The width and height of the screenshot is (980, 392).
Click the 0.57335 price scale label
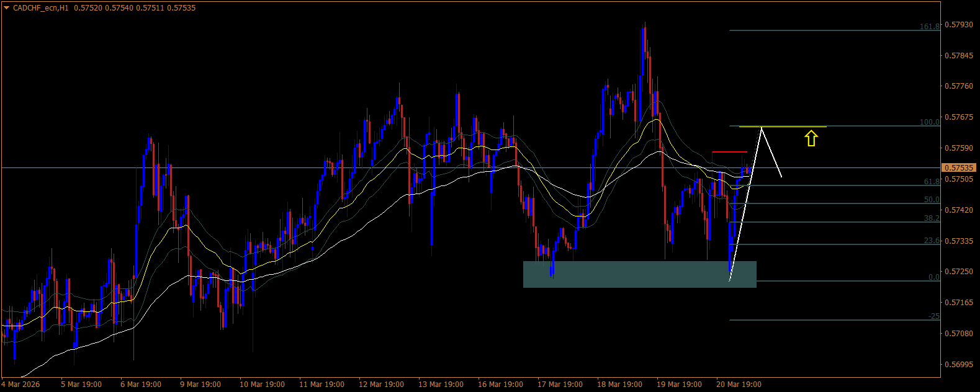(x=958, y=241)
